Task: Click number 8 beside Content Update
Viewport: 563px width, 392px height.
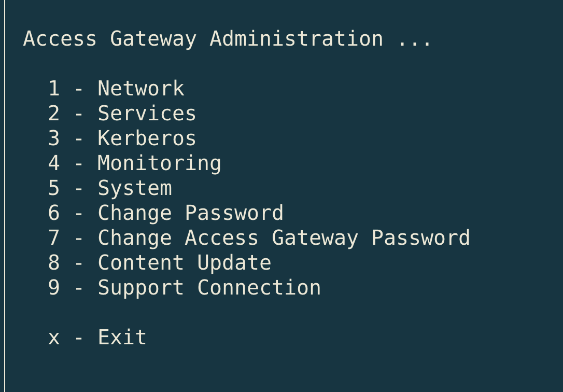Action: pyautogui.click(x=54, y=263)
